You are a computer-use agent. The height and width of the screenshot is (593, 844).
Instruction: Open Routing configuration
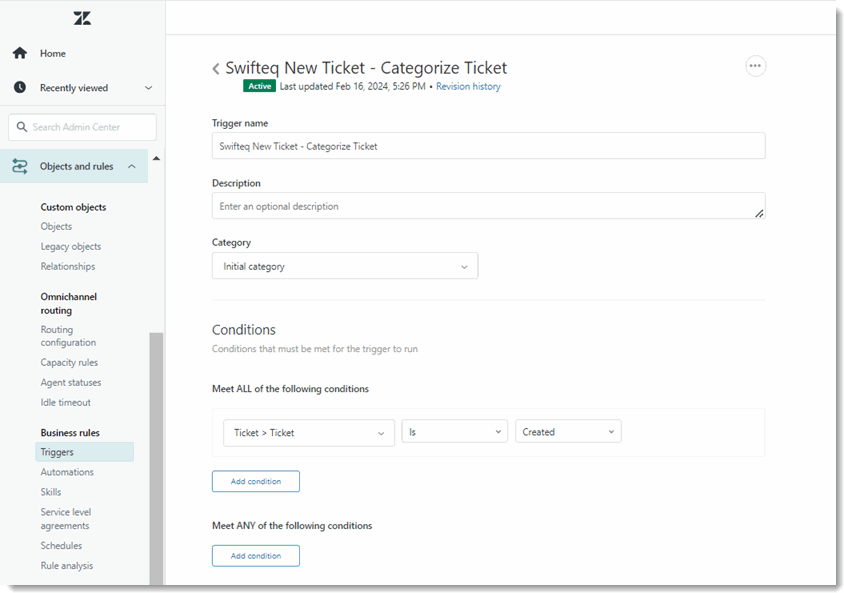[68, 336]
